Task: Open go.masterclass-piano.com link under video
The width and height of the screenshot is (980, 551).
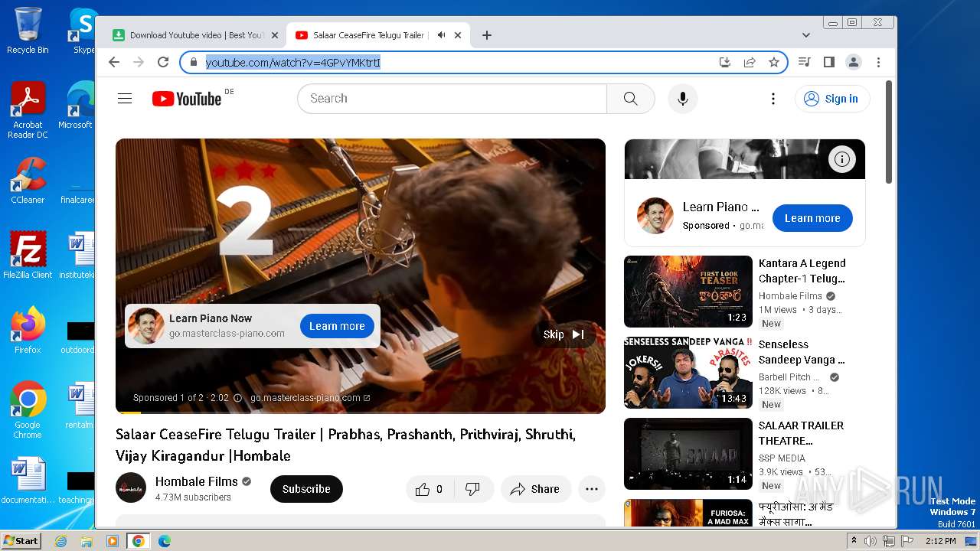Action: click(x=310, y=398)
